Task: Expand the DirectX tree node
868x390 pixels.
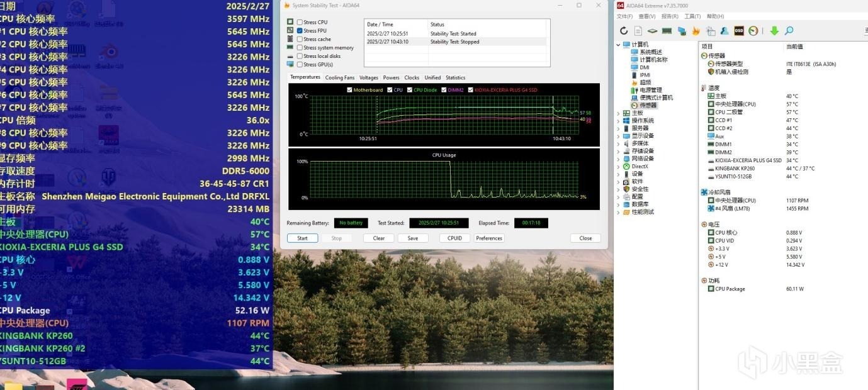Action: [618, 166]
